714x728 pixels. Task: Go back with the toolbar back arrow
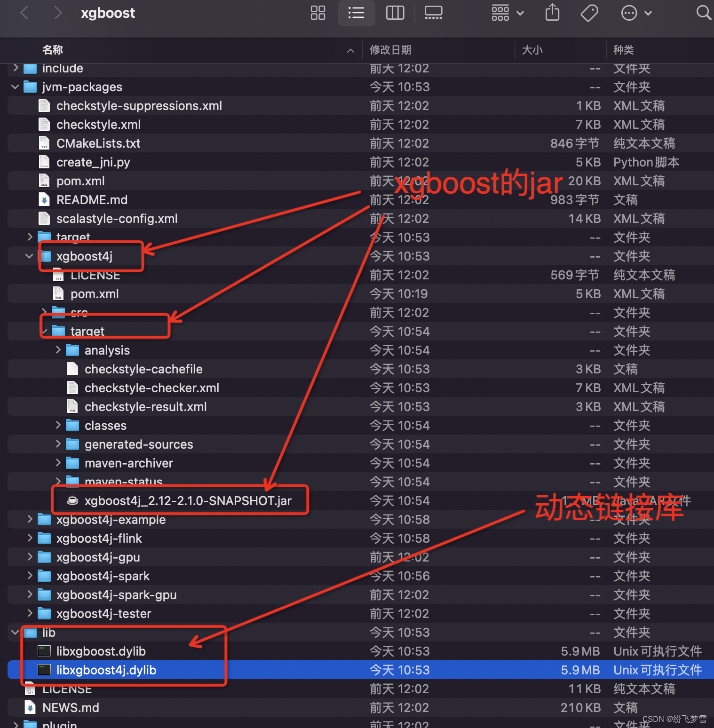(25, 13)
